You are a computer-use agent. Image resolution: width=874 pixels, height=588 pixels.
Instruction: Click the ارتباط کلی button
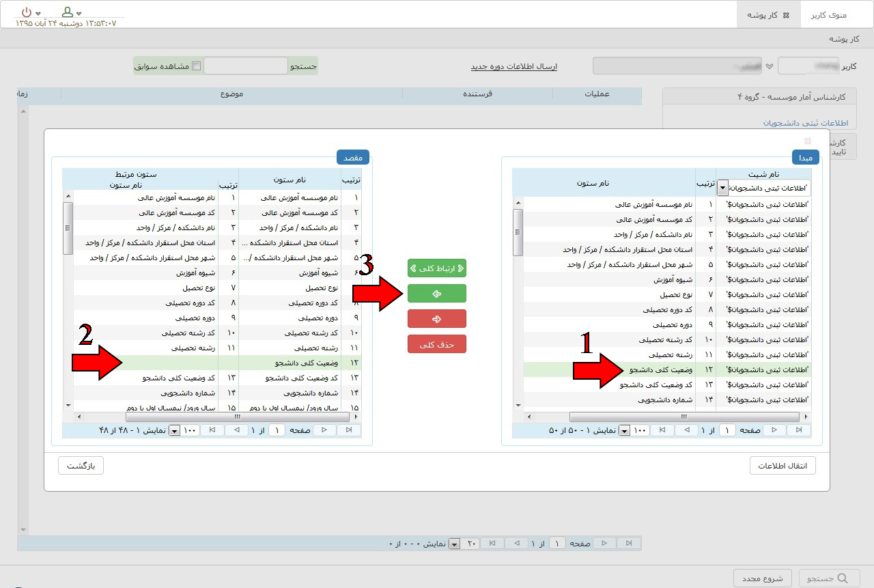pyautogui.click(x=437, y=268)
